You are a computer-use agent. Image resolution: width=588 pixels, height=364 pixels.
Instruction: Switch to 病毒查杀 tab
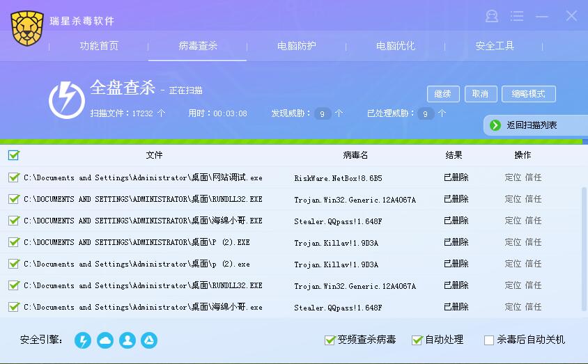pyautogui.click(x=198, y=46)
